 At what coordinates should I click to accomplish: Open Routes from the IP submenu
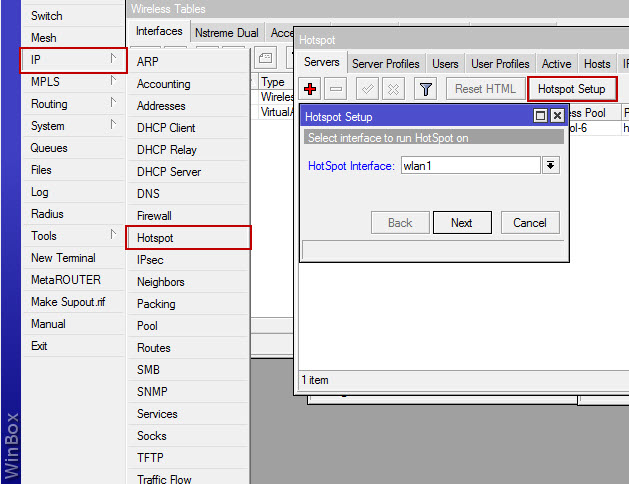point(188,348)
